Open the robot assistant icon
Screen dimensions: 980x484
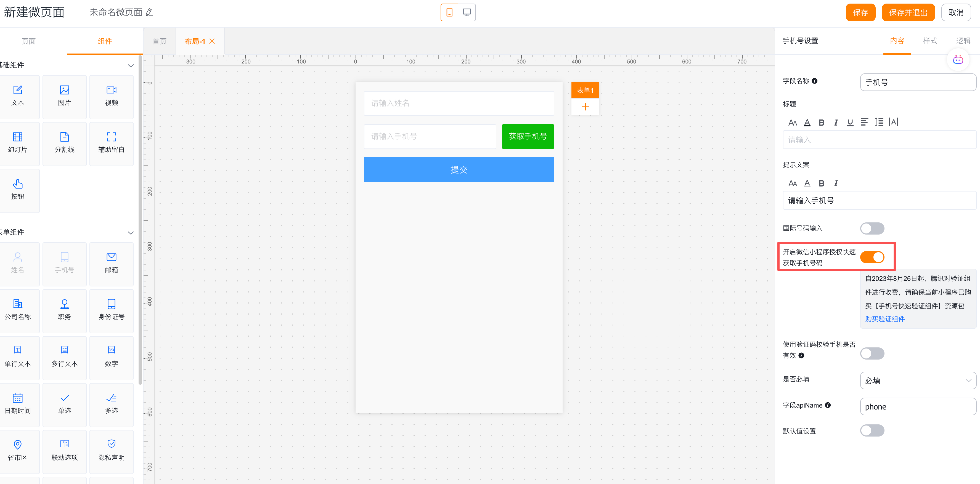click(x=958, y=60)
